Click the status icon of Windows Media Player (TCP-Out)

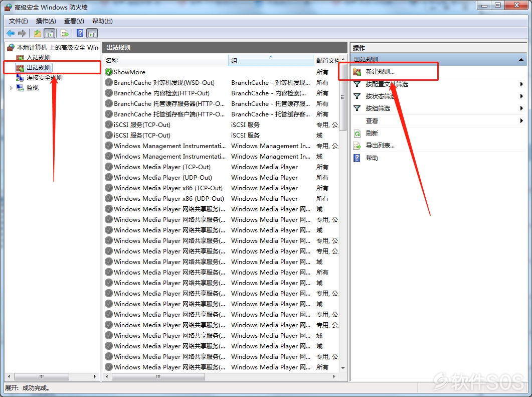tap(109, 167)
